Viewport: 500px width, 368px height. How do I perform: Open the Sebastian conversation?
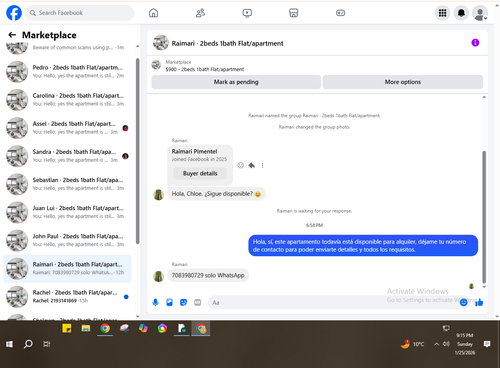[67, 184]
